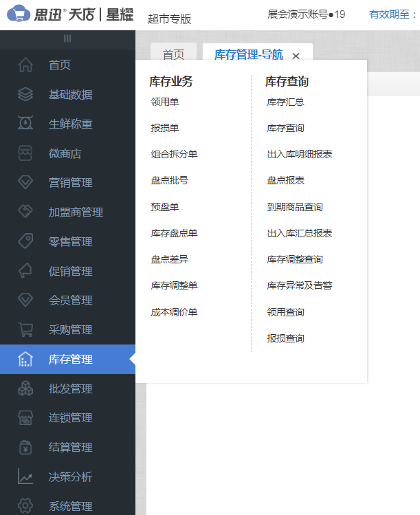Open the 成本调价单 link

point(174,312)
